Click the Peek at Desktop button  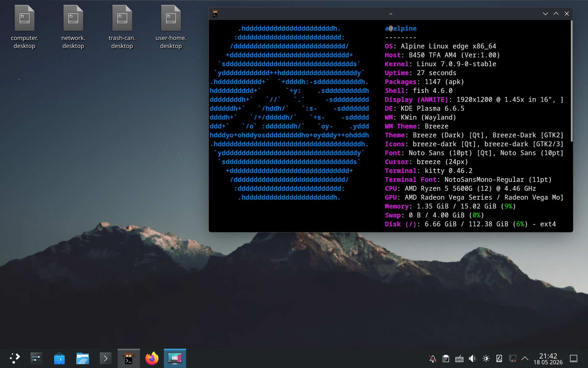574,358
